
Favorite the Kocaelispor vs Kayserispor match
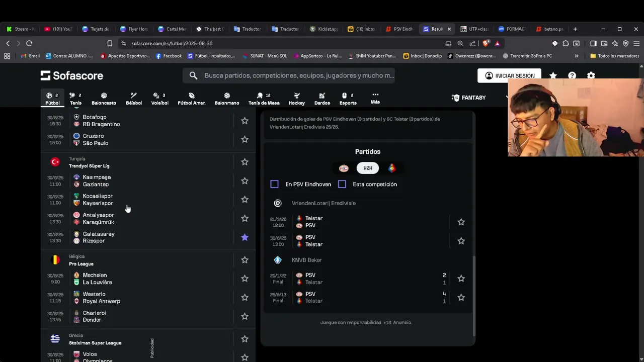pyautogui.click(x=245, y=200)
